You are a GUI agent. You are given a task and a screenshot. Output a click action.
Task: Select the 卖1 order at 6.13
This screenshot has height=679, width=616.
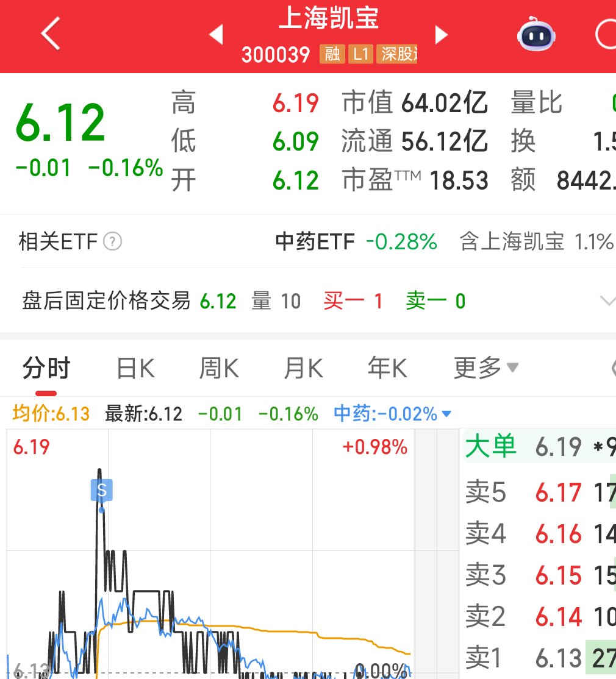point(540,658)
